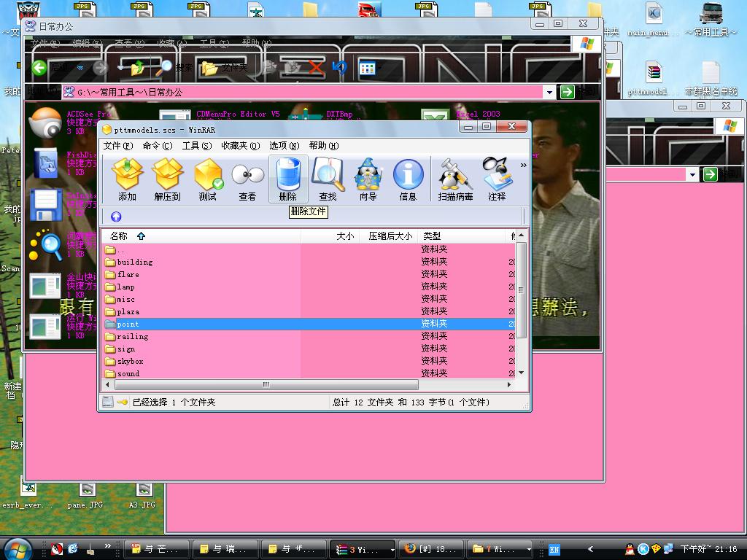Go up one level with blue arrow
The width and height of the screenshot is (747, 560).
pos(116,217)
